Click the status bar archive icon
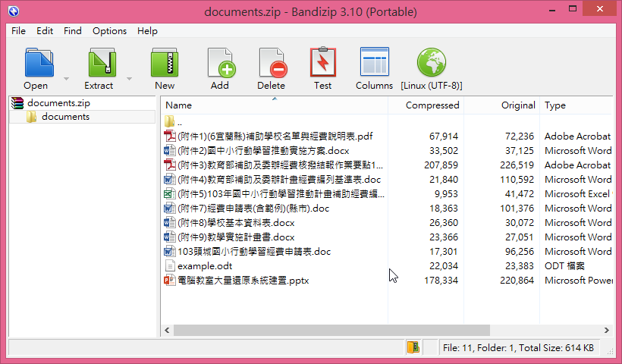The image size is (622, 364). (413, 347)
